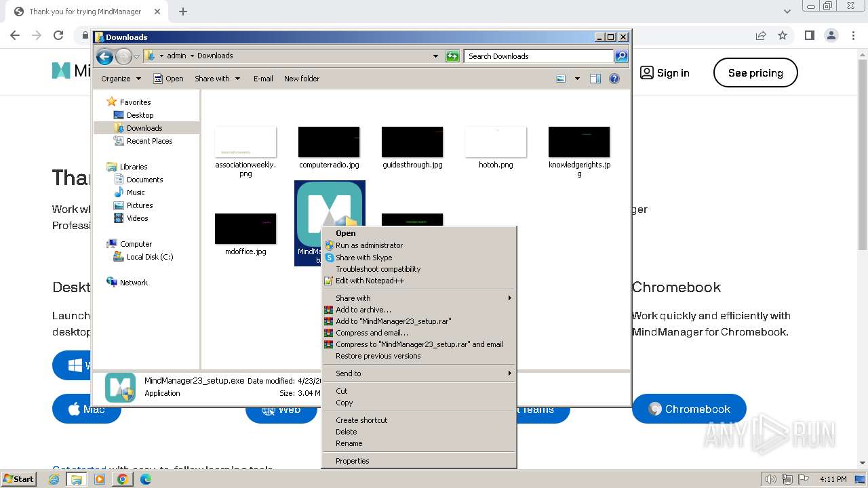The image size is (868, 488).
Task: Go back in Chrome browser
Action: pos(15,35)
